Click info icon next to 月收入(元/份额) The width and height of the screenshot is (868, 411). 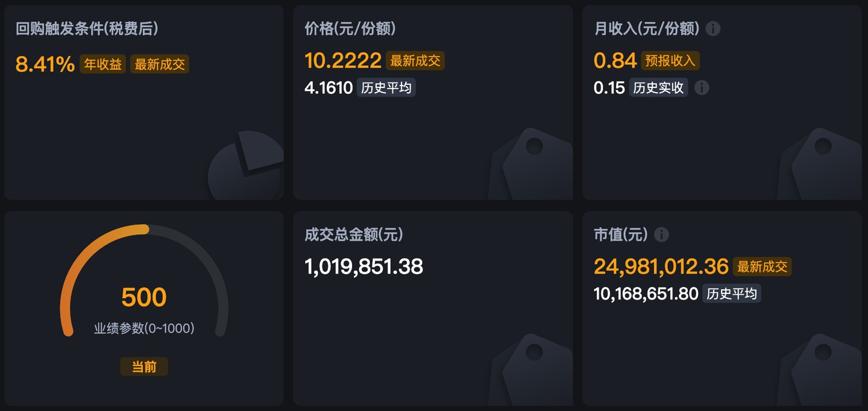click(x=713, y=28)
